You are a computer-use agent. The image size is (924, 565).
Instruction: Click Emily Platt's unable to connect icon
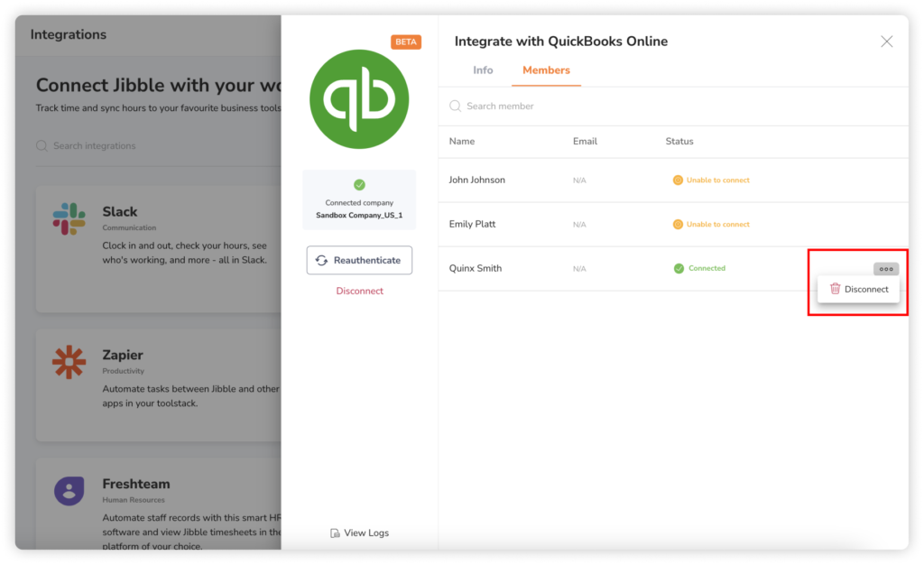678,225
